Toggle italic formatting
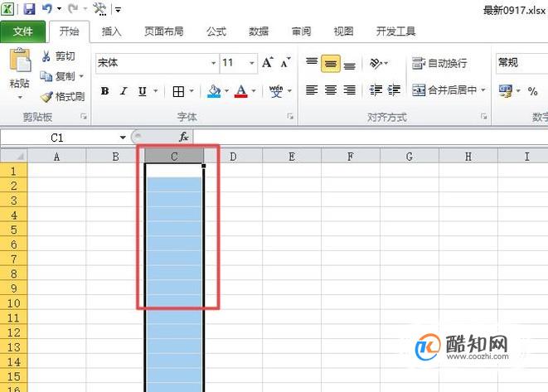The height and width of the screenshot is (392, 548). [x=124, y=91]
